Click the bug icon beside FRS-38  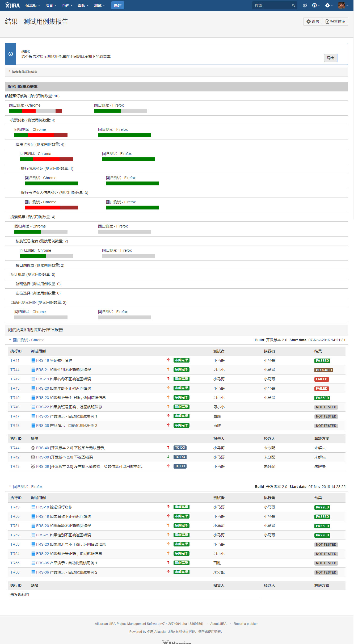tap(33, 457)
